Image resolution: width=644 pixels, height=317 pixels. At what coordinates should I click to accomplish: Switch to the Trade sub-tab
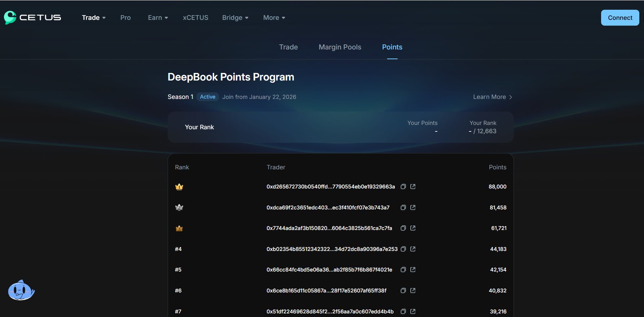288,47
